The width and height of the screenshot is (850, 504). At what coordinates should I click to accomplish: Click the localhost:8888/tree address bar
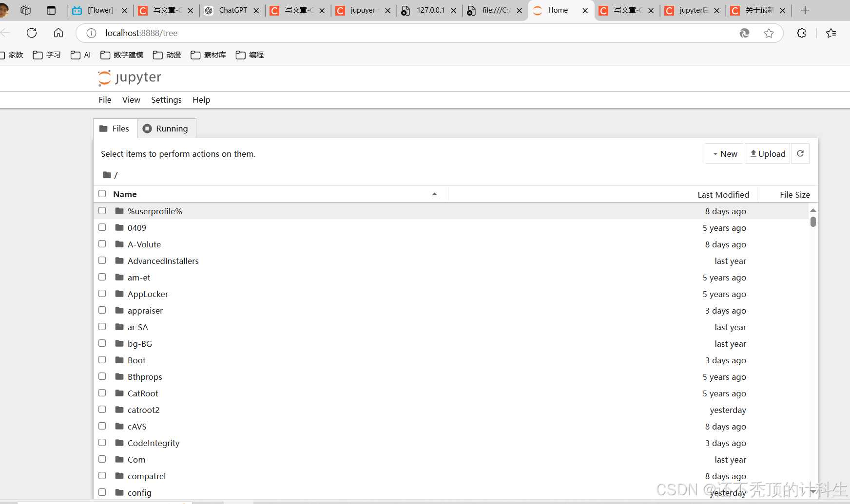point(141,33)
